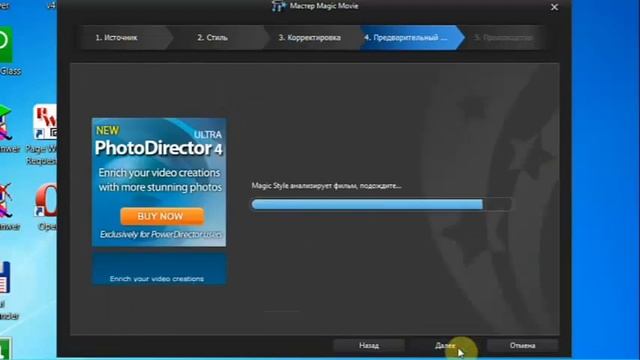The width and height of the screenshot is (640, 360).
Task: Close the Magic Movie wizard window
Action: pos(554,7)
